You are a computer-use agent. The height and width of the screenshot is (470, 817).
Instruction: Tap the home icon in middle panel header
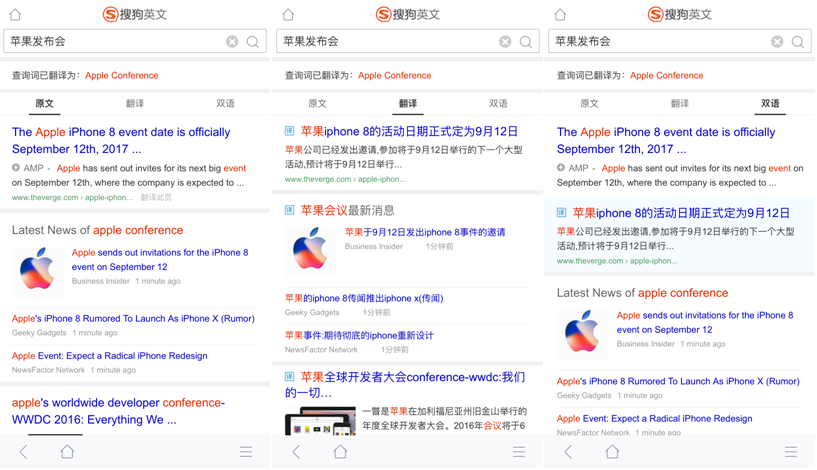tap(288, 15)
